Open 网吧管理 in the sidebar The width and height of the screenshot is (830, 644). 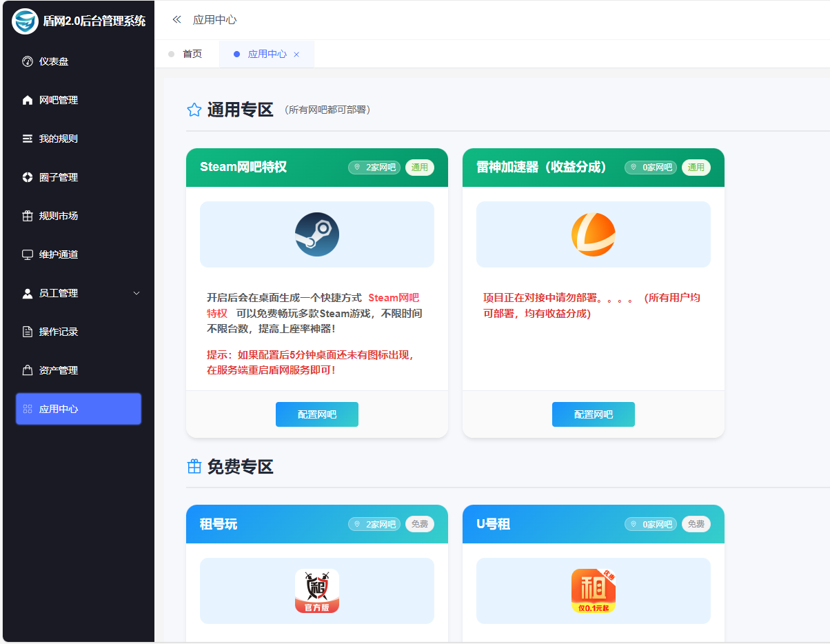coord(59,100)
